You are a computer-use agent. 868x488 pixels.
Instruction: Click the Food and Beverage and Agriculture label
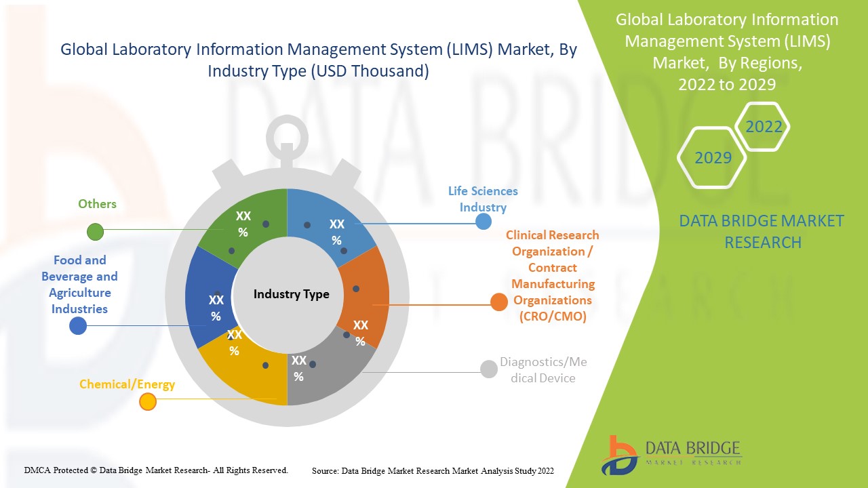point(79,285)
